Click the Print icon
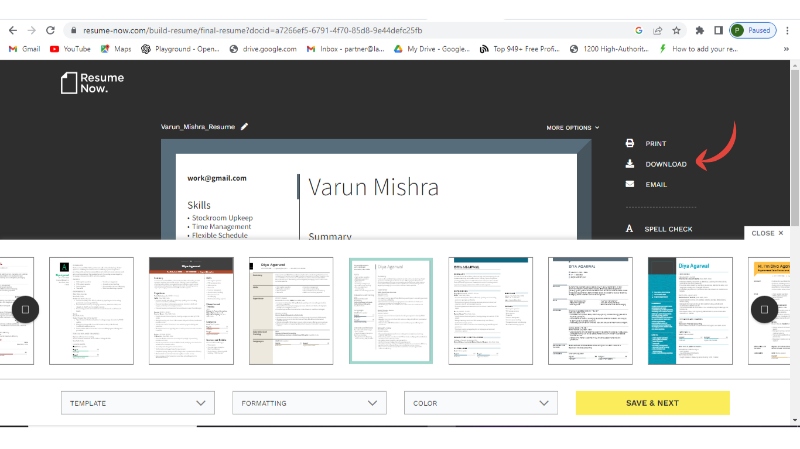800x449 pixels. point(630,144)
